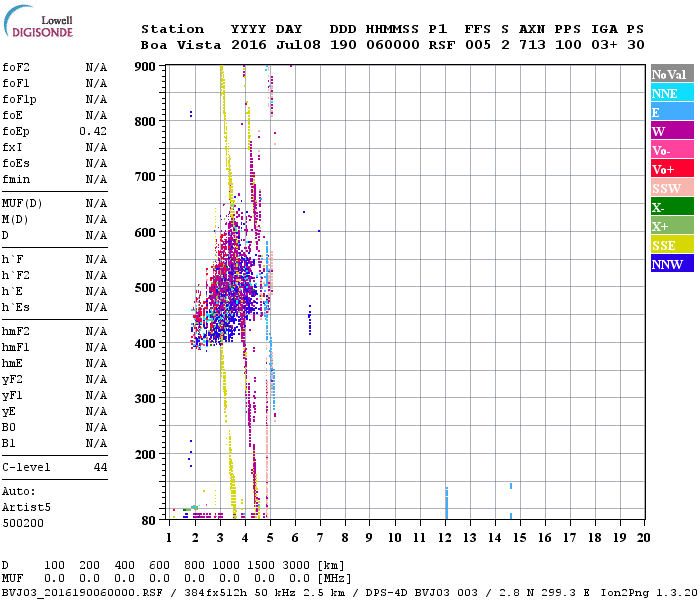Select the Vo- pink legend swatch
This screenshot has height=600, width=700.
tap(672, 150)
